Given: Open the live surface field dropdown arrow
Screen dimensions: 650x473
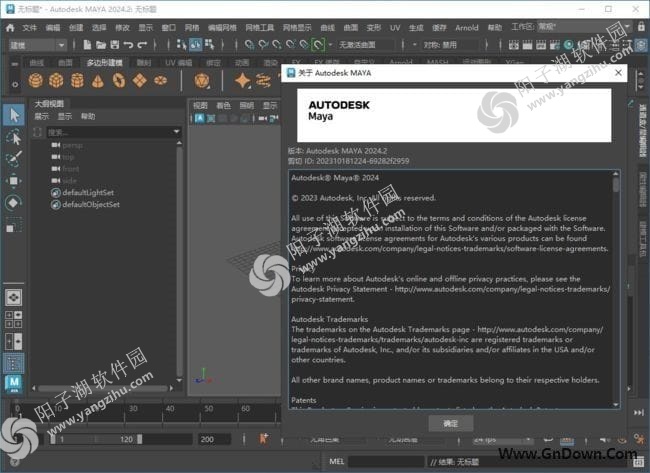Looking at the screenshot, I should 330,44.
